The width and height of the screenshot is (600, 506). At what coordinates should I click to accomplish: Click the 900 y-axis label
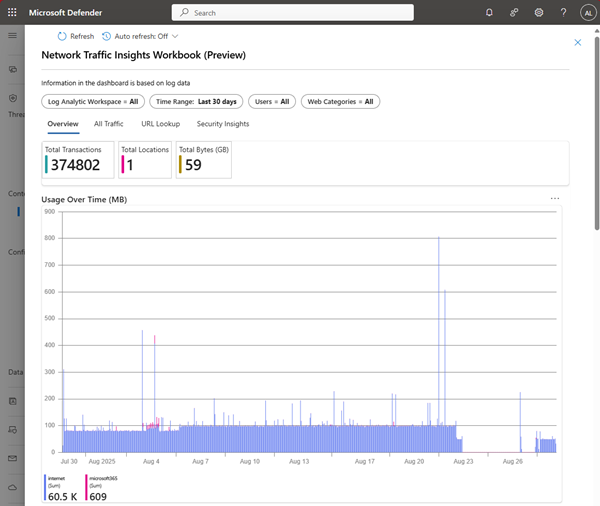coord(50,212)
